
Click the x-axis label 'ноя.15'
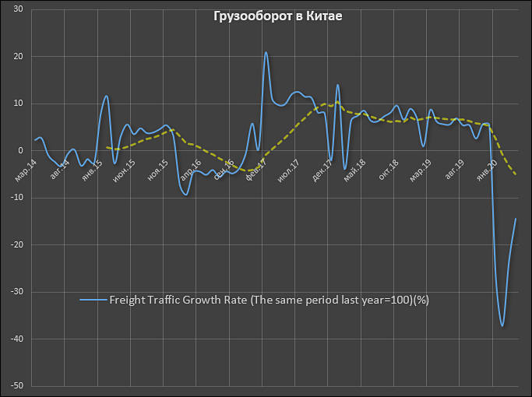tap(158, 170)
